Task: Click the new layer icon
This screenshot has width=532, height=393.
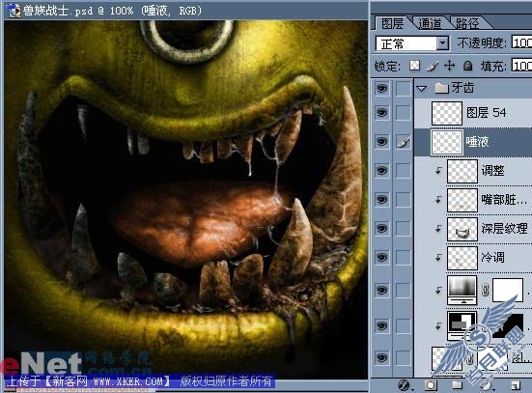Action: (516, 385)
